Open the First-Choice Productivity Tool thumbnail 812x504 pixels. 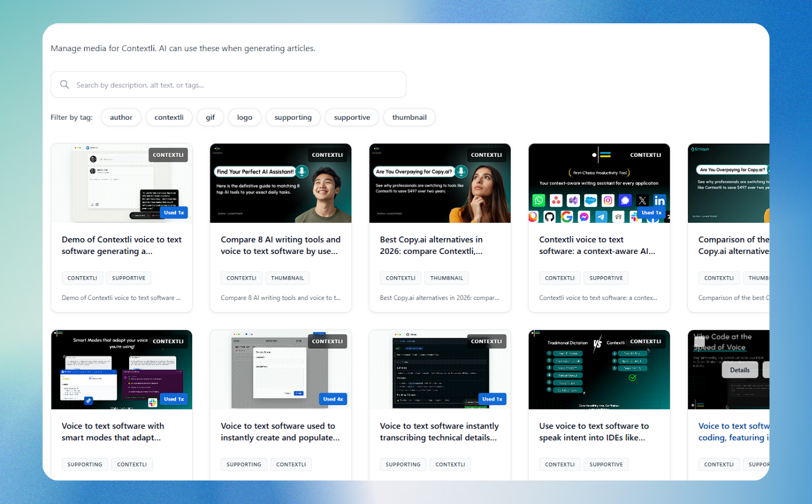pos(599,183)
